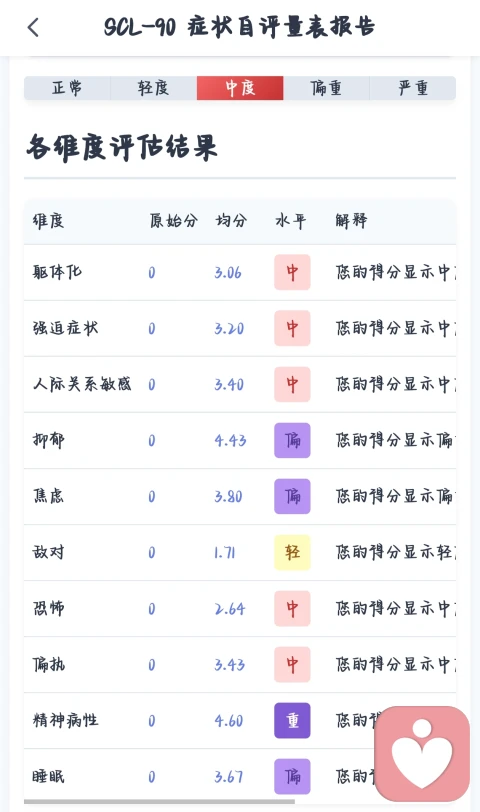Select the 轻度 severity segment
This screenshot has width=480, height=812.
pyautogui.click(x=153, y=88)
